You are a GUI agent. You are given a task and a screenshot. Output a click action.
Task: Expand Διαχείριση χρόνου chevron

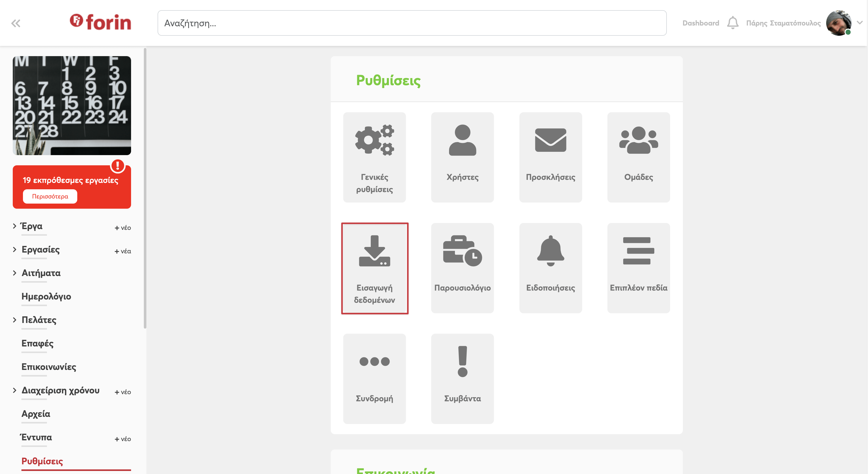coord(15,390)
